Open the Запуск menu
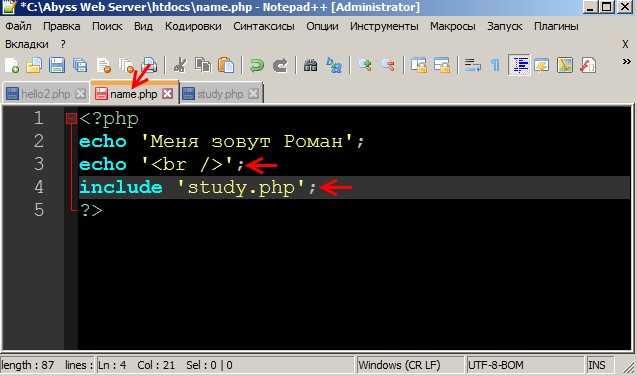The height and width of the screenshot is (376, 637). pos(505,26)
